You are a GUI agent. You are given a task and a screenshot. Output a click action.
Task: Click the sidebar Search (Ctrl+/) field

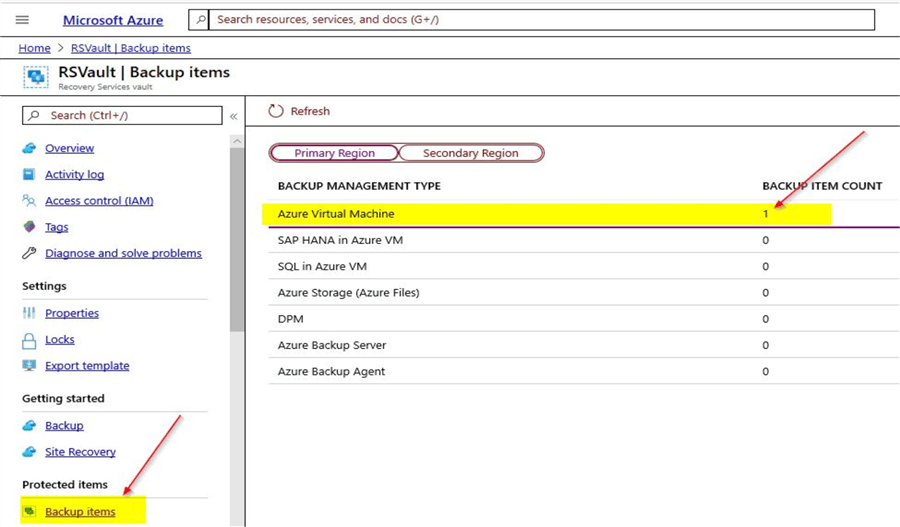122,116
